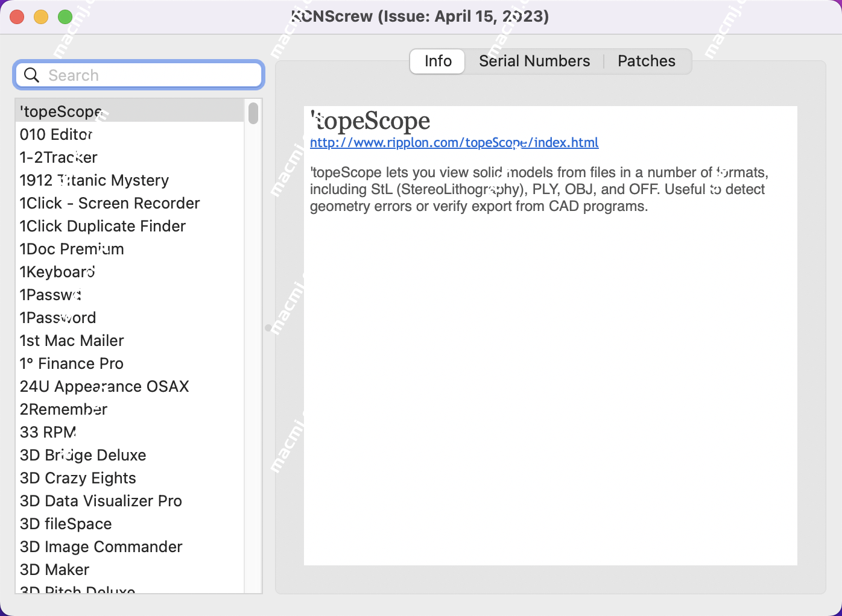842x616 pixels.
Task: Select 24U Appearance OSAX entry
Action: (x=130, y=386)
